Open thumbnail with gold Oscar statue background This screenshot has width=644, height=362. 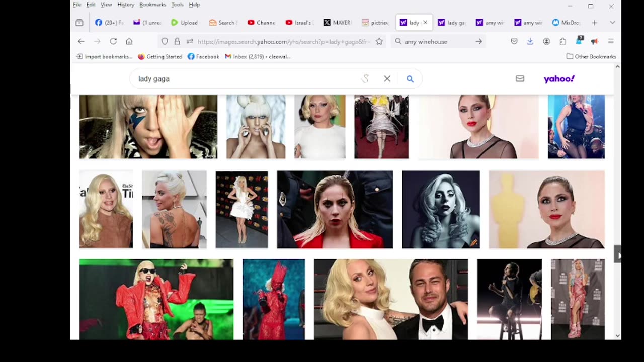(546, 209)
